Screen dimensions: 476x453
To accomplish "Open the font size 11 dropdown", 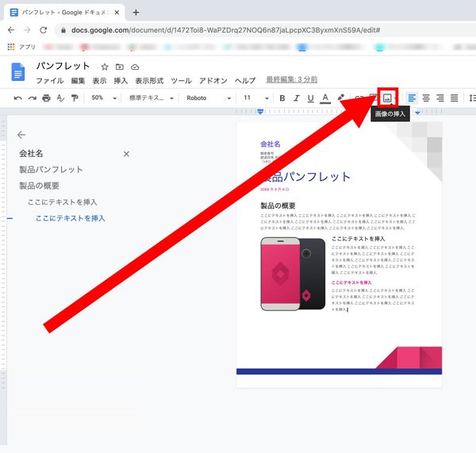I will [x=256, y=98].
